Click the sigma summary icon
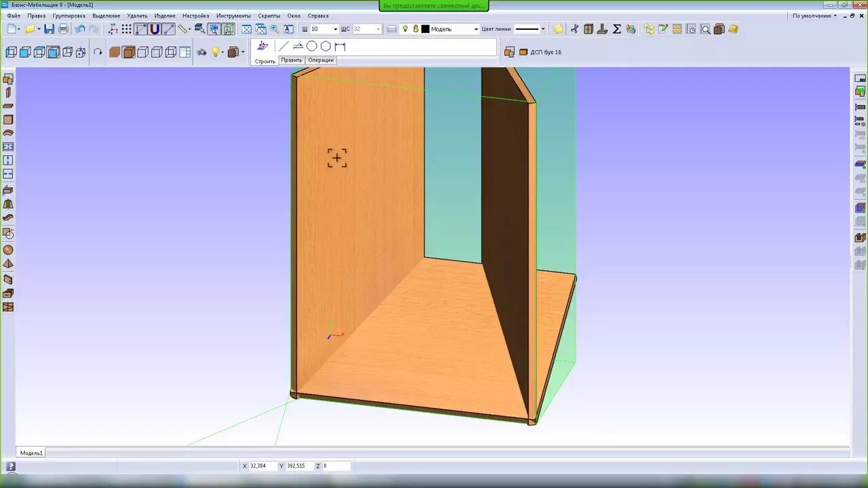 coord(616,29)
